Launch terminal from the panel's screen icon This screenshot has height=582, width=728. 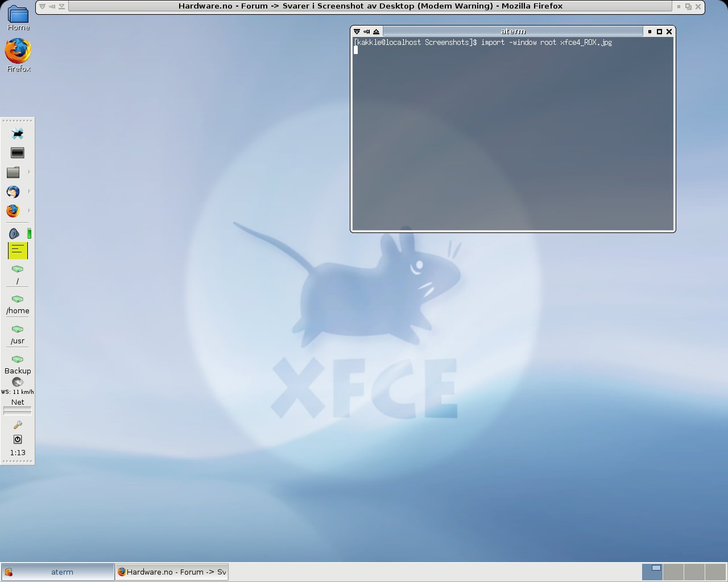point(18,153)
